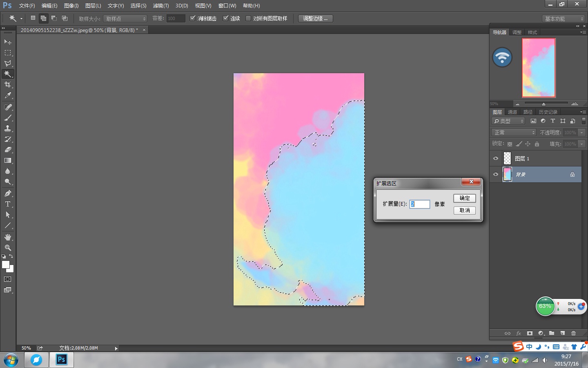Image resolution: width=588 pixels, height=368 pixels.
Task: Open tool preset picker arrow
Action: click(21, 18)
